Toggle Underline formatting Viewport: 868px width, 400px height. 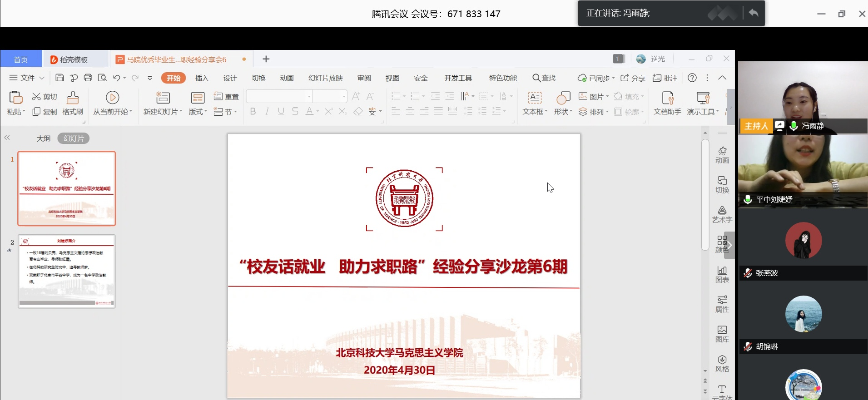pos(281,111)
